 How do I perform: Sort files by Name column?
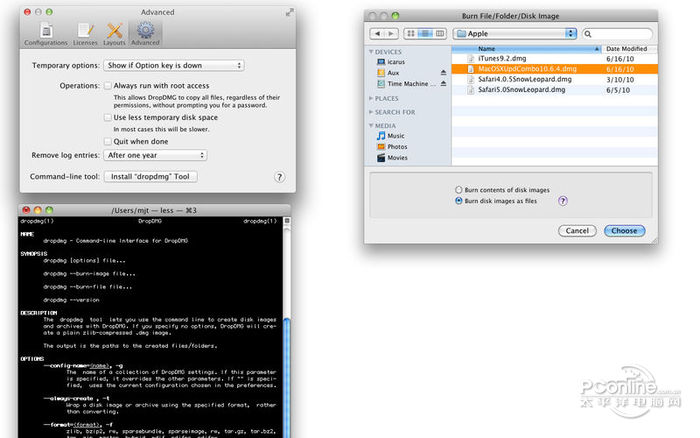pos(526,49)
